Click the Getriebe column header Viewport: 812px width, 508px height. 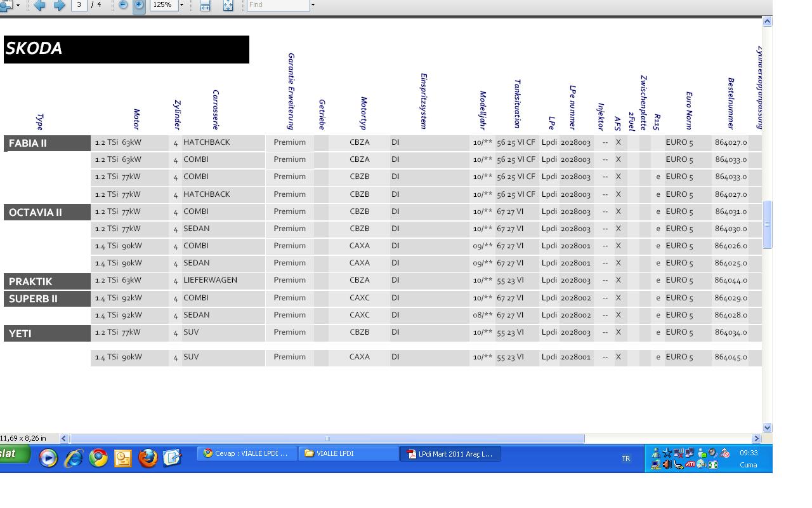322,114
